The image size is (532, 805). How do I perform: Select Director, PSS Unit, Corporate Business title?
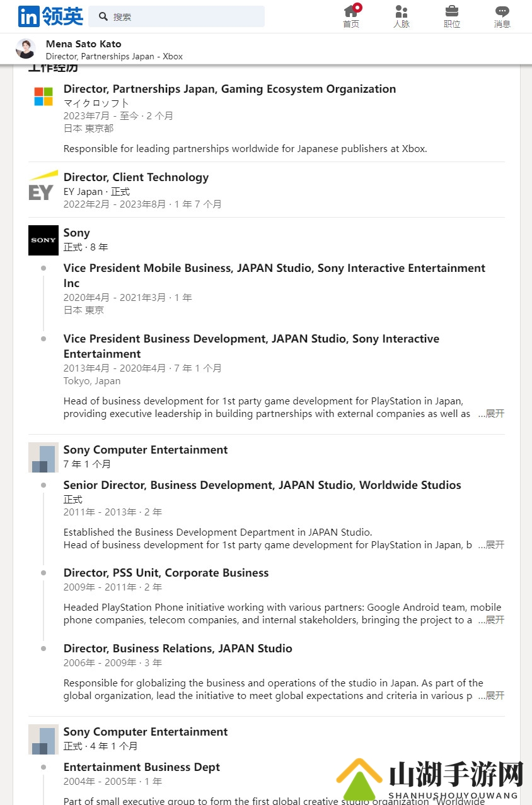(166, 573)
